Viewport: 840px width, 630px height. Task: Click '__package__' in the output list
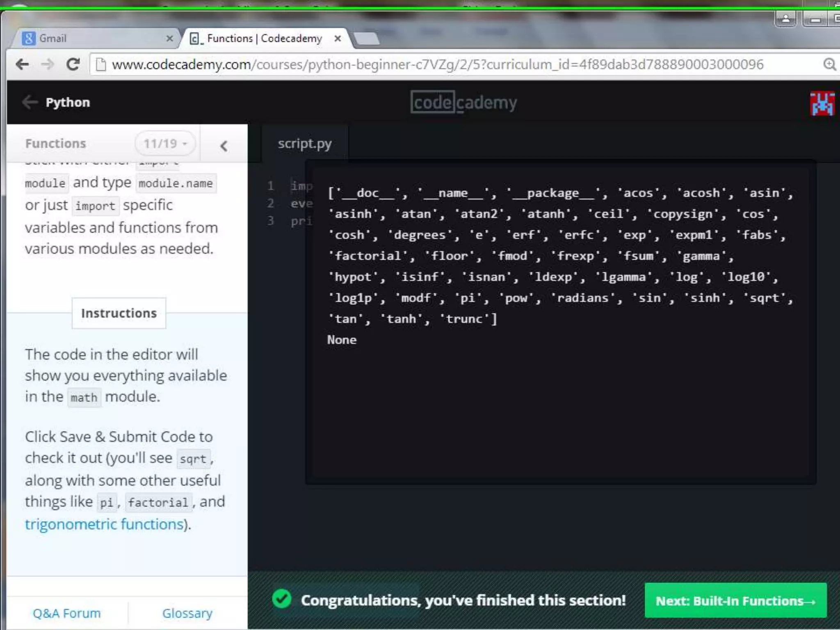[553, 193]
